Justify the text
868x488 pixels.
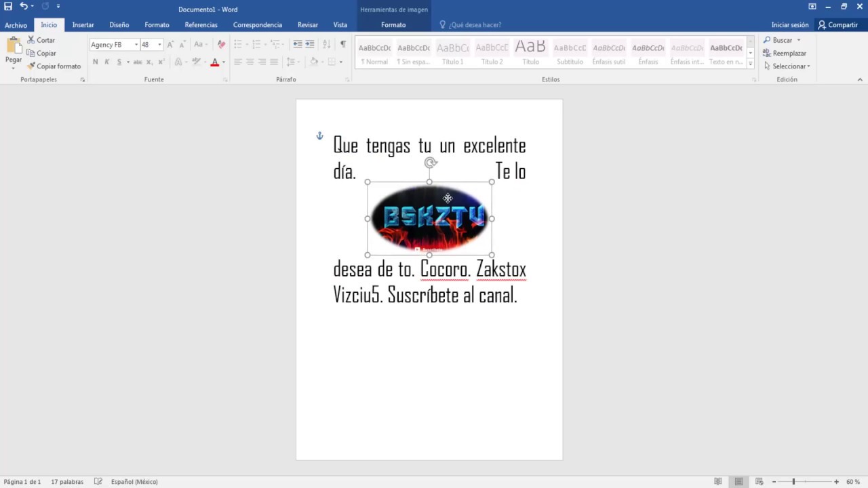tap(274, 62)
